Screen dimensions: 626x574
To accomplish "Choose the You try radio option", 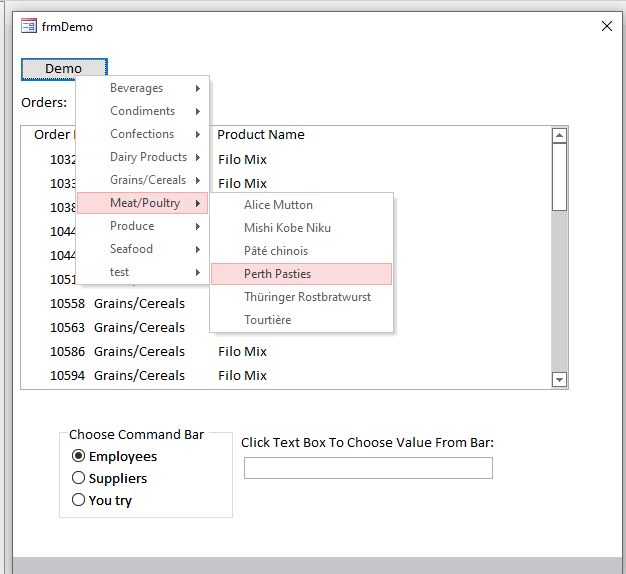I will (79, 500).
